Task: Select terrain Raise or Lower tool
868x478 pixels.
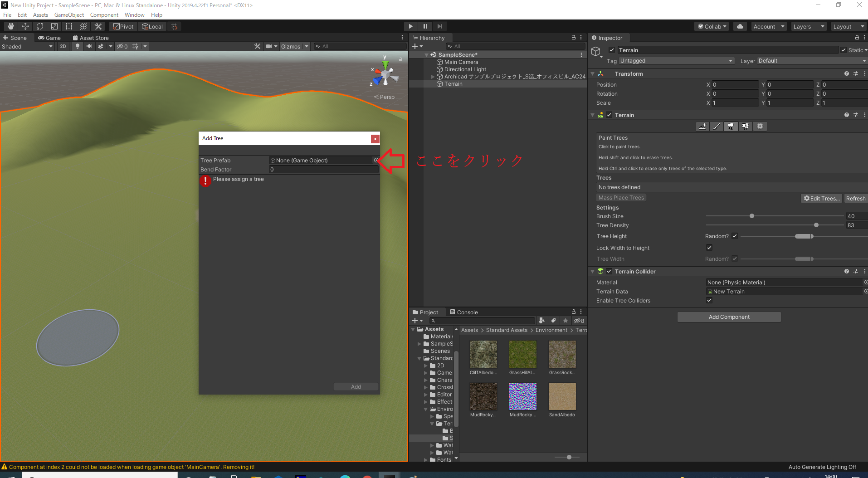Action: (x=702, y=127)
